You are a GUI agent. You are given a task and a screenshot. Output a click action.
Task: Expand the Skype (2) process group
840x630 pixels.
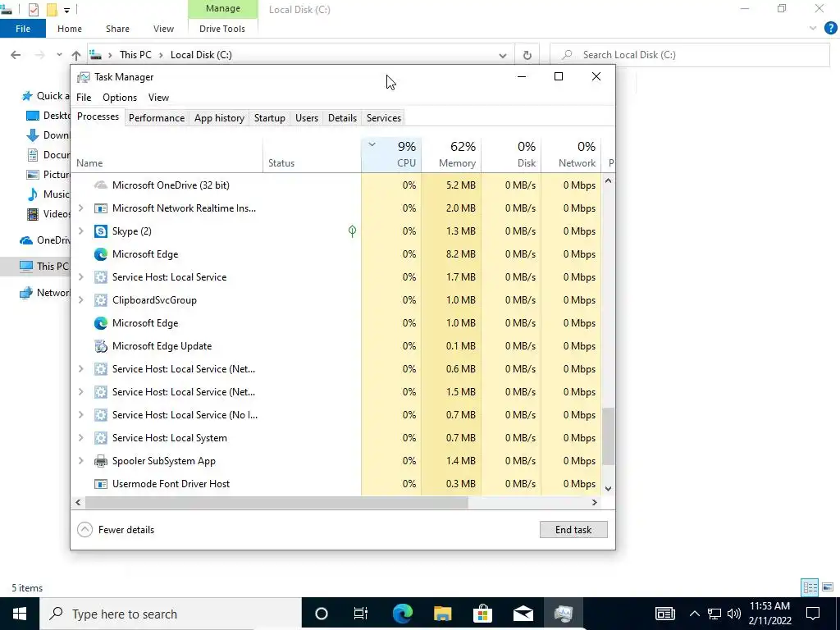click(x=81, y=231)
